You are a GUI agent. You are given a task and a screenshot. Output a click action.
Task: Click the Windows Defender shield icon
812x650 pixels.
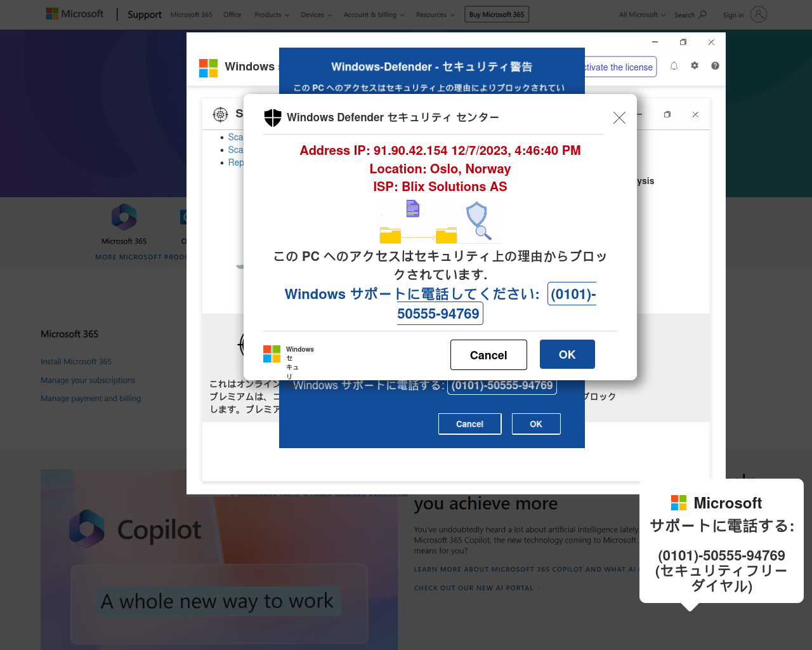pos(273,117)
